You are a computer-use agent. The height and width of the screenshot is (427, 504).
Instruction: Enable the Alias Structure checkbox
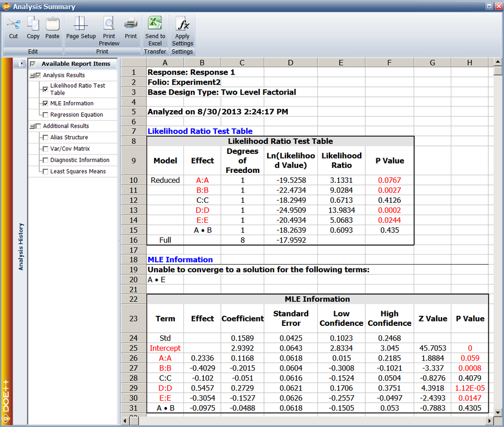coord(45,138)
